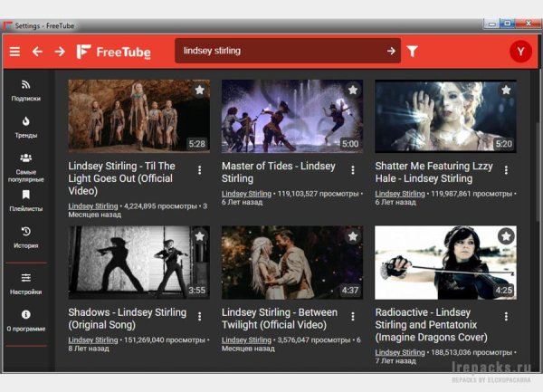Open Настройки settings in sidebar

[x=26, y=284]
